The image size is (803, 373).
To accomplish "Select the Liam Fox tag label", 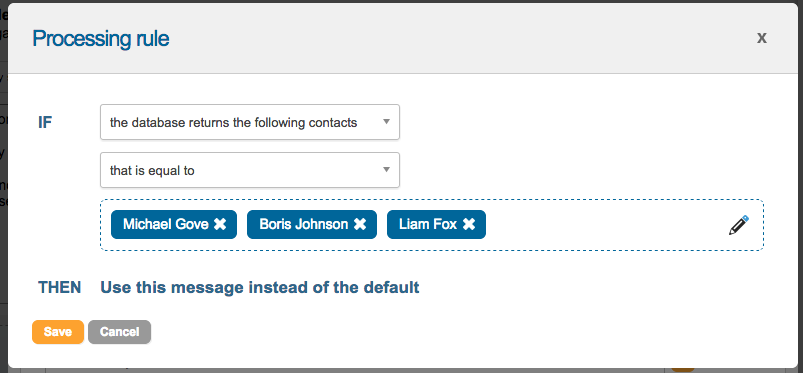I will (428, 224).
